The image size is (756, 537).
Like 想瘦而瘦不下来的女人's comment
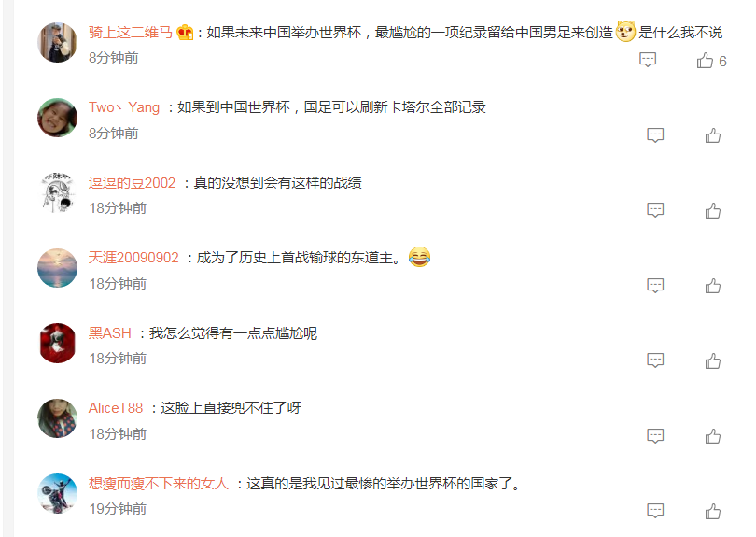(x=713, y=512)
